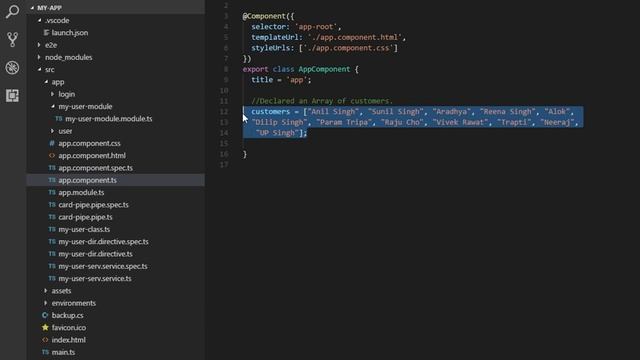Click the file icon beside launch.json
The height and width of the screenshot is (360, 640).
[46, 33]
